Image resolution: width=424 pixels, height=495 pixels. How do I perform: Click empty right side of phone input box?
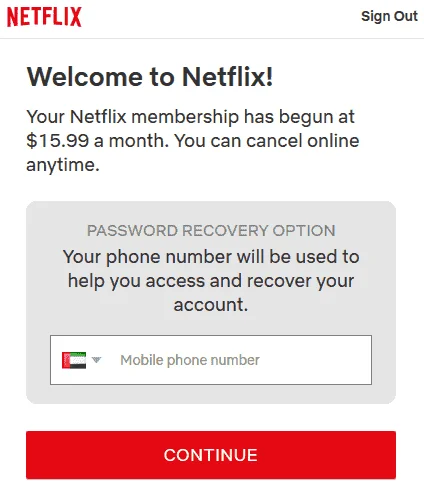point(317,360)
